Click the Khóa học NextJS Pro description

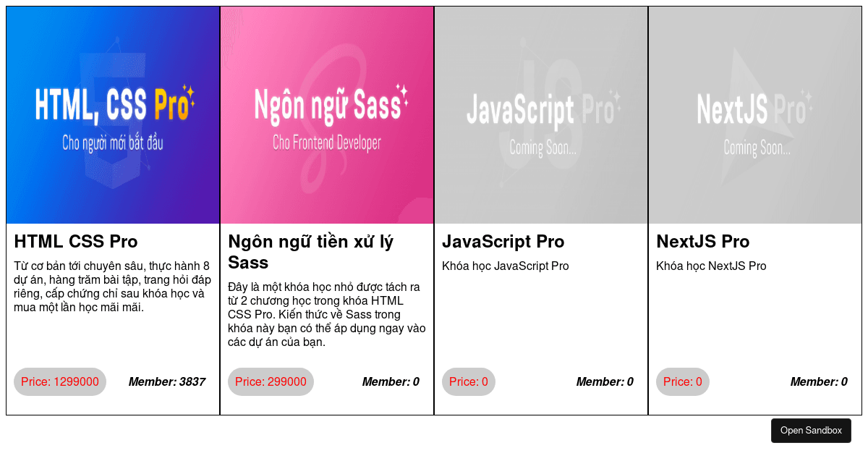[x=711, y=266]
